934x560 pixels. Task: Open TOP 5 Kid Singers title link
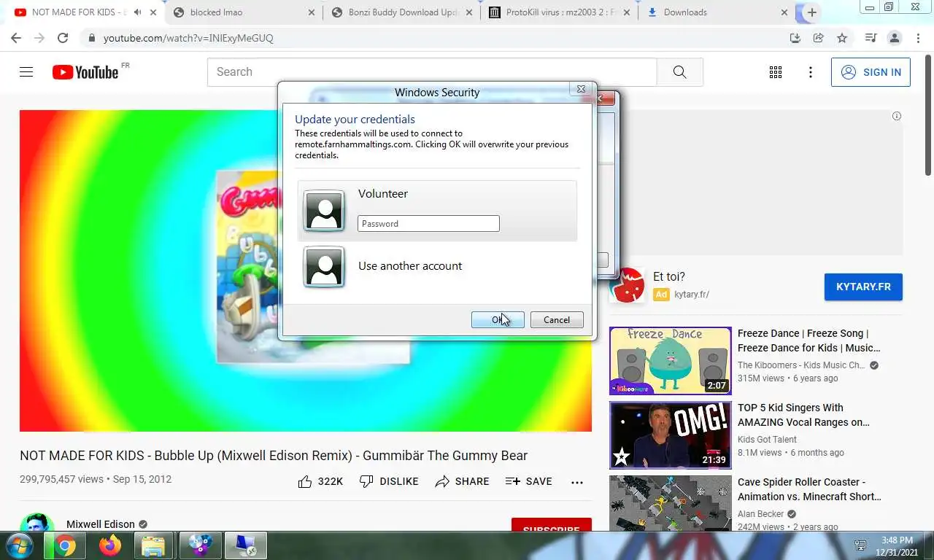point(803,415)
